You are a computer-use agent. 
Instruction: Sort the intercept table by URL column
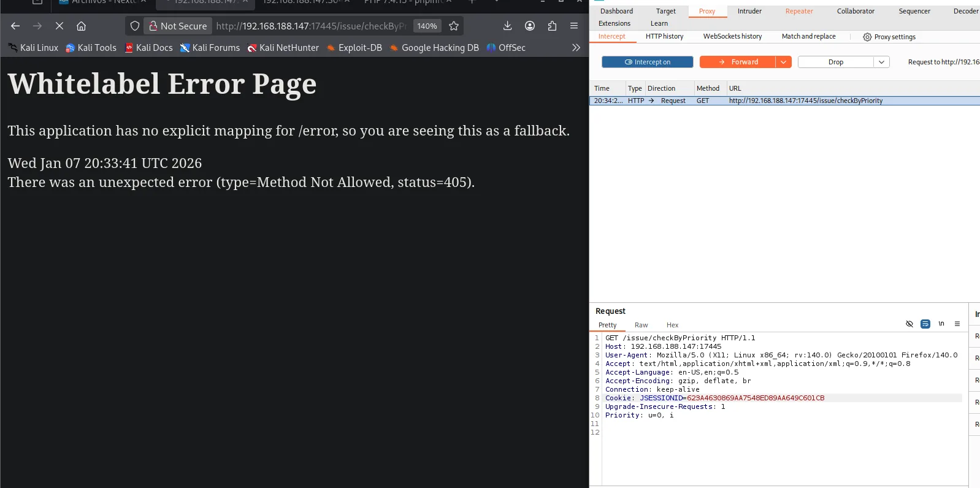pyautogui.click(x=852, y=88)
